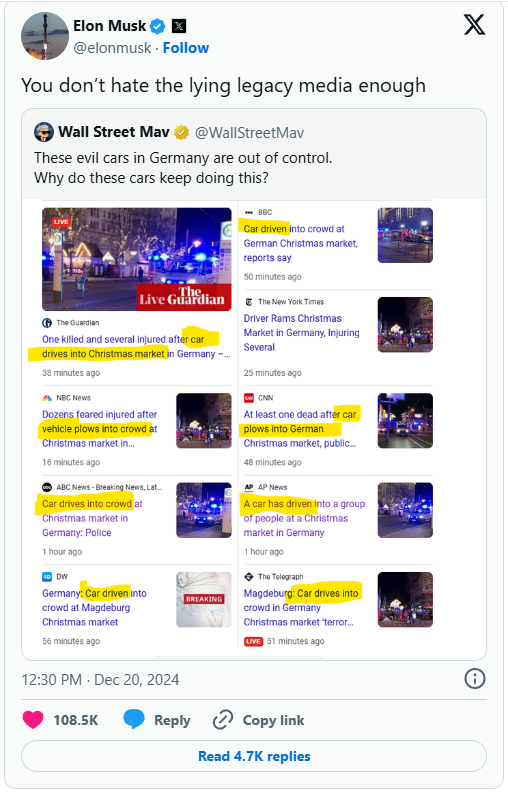Click the copy link chain icon

223,720
